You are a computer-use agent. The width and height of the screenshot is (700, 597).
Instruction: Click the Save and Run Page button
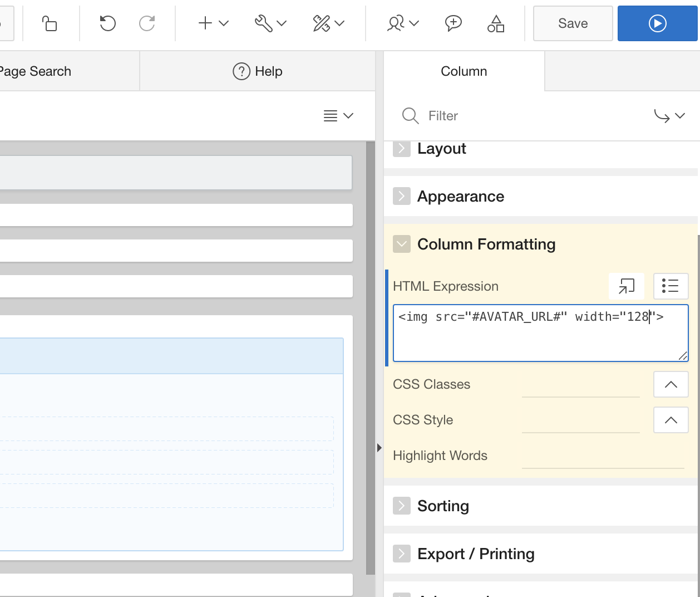point(657,23)
